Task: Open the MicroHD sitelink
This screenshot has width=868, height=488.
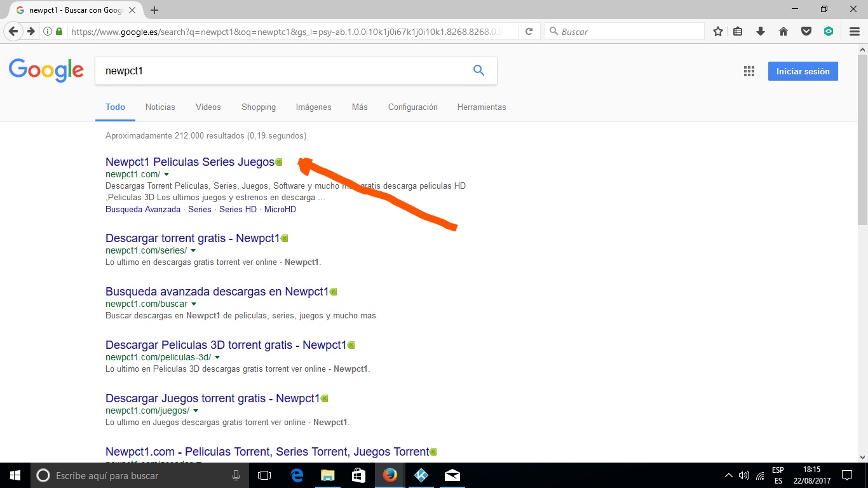Action: pyautogui.click(x=280, y=209)
